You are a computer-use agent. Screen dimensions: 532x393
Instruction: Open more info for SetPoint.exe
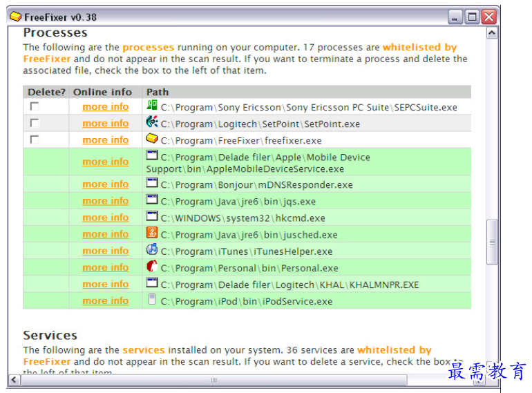tap(106, 124)
